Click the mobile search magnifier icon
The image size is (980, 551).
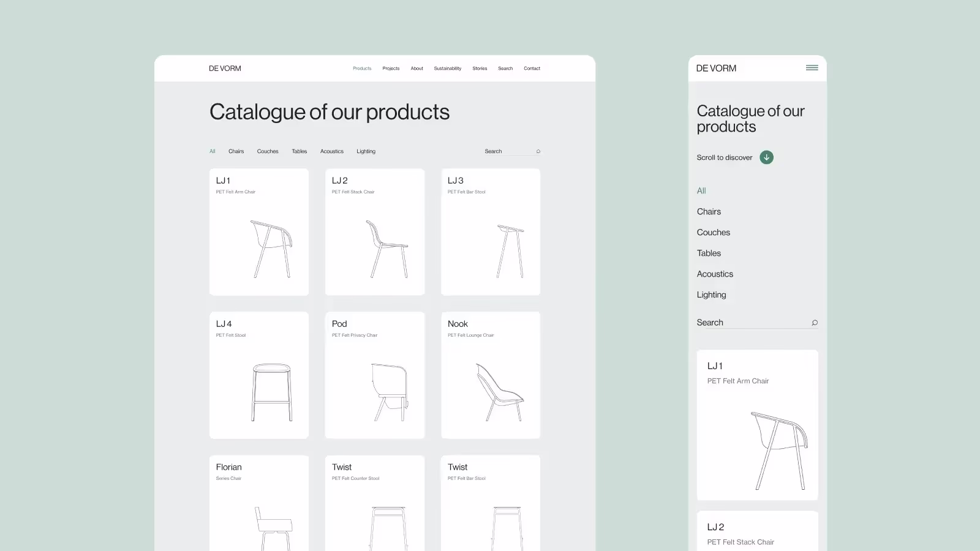814,323
